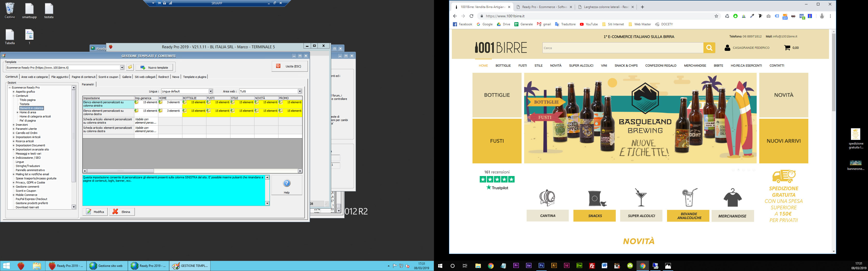Open After Effects from the taskbar

[x=529, y=266]
